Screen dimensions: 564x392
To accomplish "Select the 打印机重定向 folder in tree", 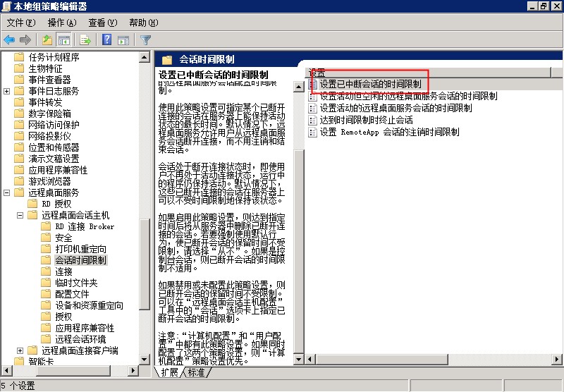I will coord(81,249).
